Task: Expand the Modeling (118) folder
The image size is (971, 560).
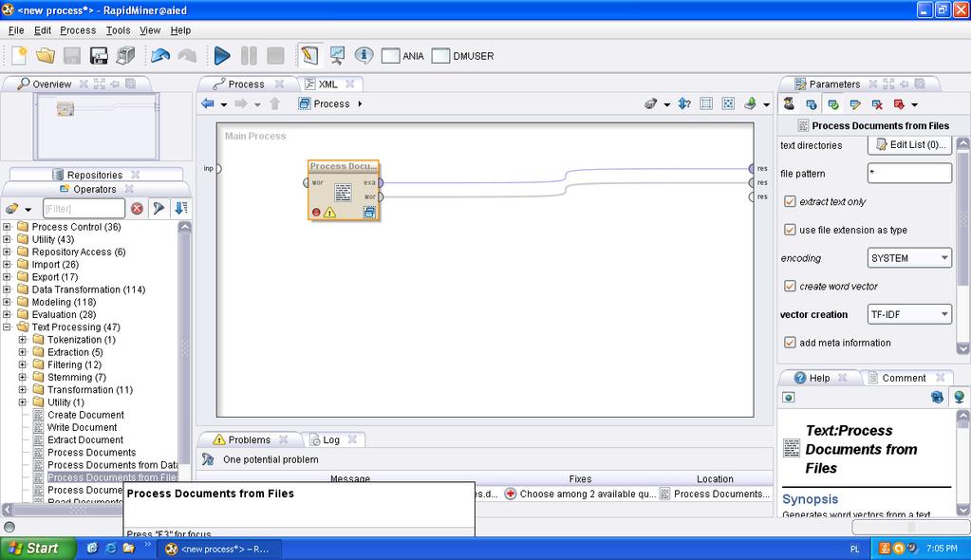Action: (7, 302)
